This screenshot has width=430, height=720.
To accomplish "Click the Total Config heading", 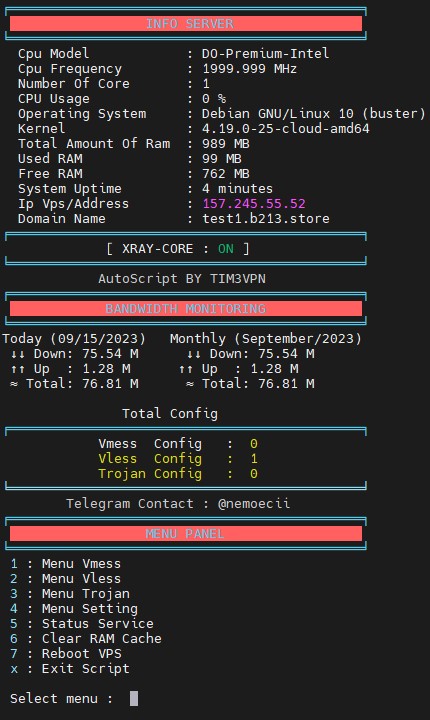I will click(170, 414).
